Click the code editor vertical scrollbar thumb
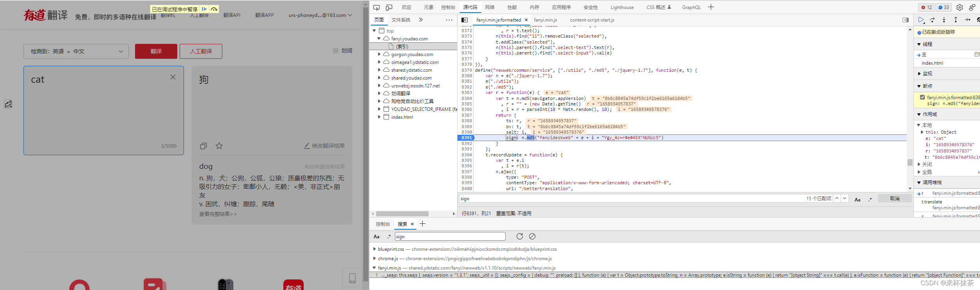 [910, 162]
